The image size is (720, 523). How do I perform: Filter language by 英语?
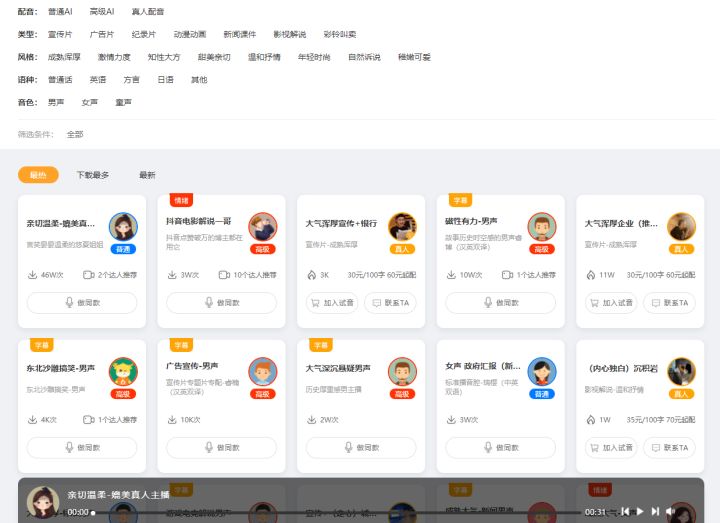point(97,79)
